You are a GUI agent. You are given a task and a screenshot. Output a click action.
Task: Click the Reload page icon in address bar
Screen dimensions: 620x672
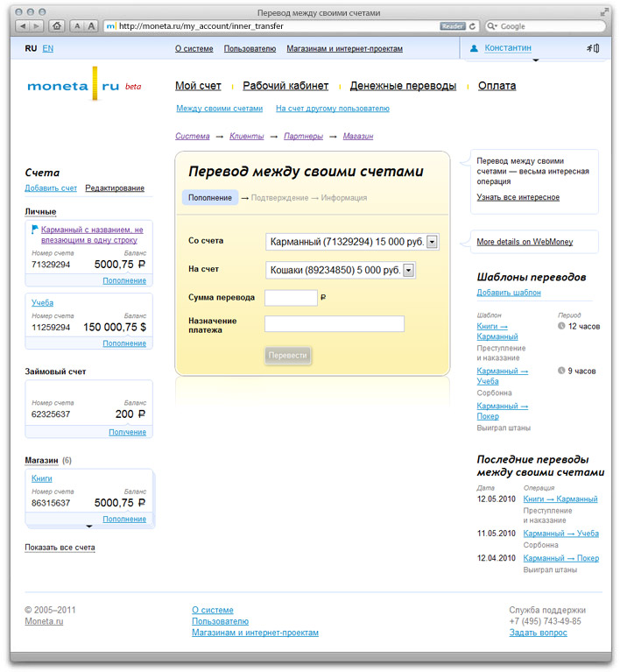473,26
